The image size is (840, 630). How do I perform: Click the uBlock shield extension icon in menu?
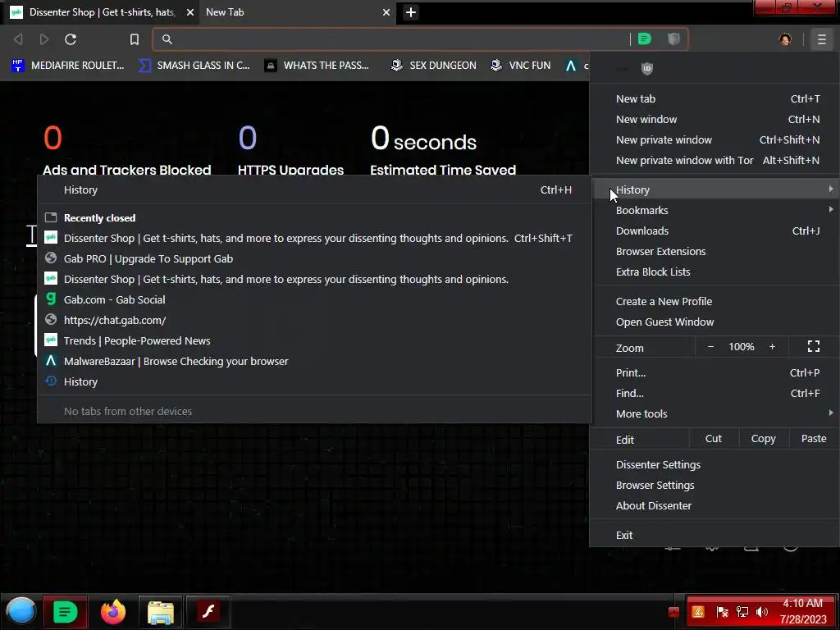pos(646,68)
